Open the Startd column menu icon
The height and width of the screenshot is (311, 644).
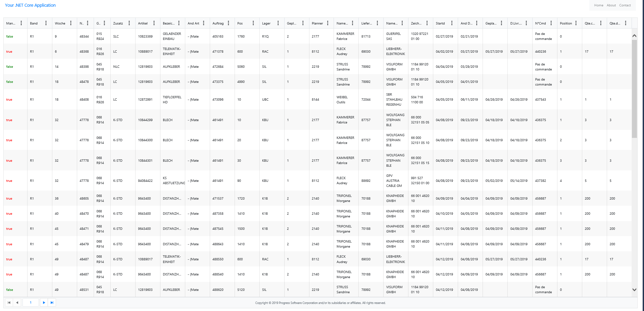click(x=452, y=23)
